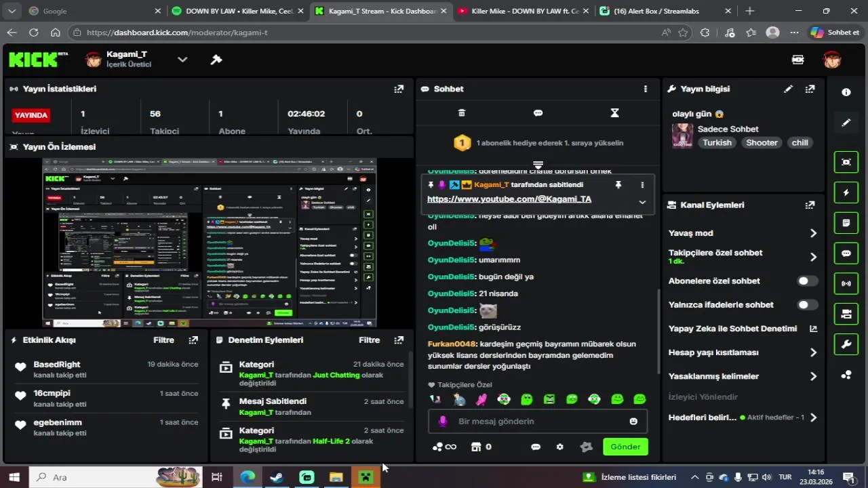
Task: Expand the Hedefleri belirle row
Action: 813,418
